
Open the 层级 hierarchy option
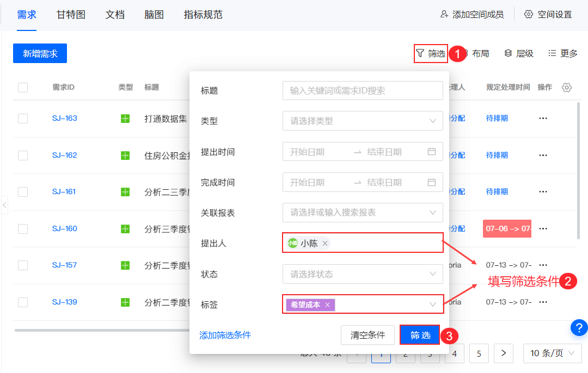519,53
